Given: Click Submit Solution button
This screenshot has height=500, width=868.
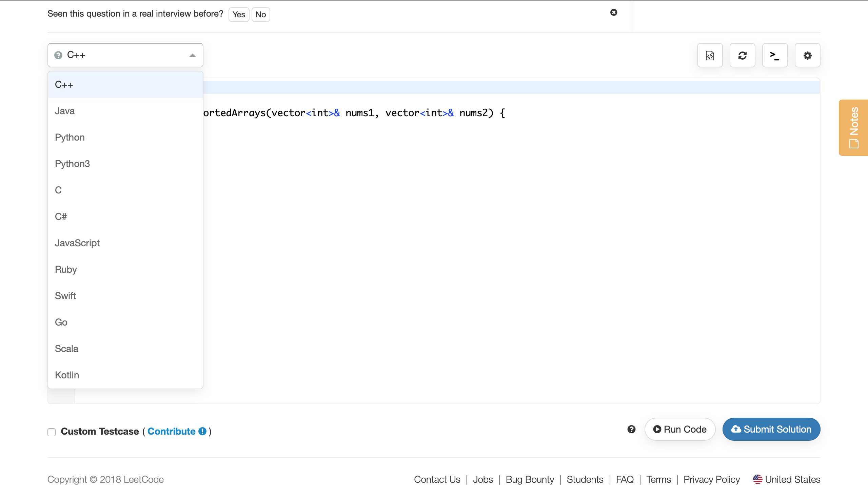Looking at the screenshot, I should pos(771,429).
